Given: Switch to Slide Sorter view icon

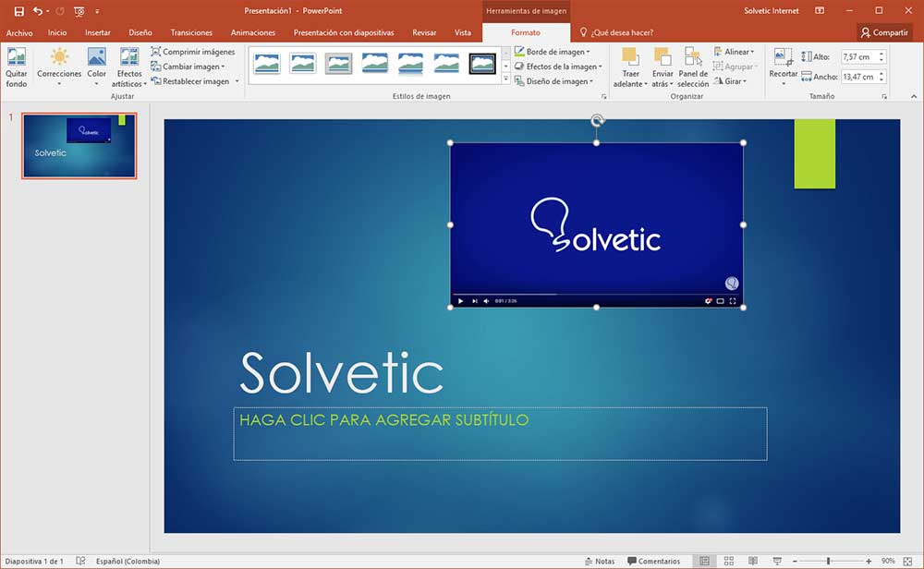Looking at the screenshot, I should tap(729, 562).
